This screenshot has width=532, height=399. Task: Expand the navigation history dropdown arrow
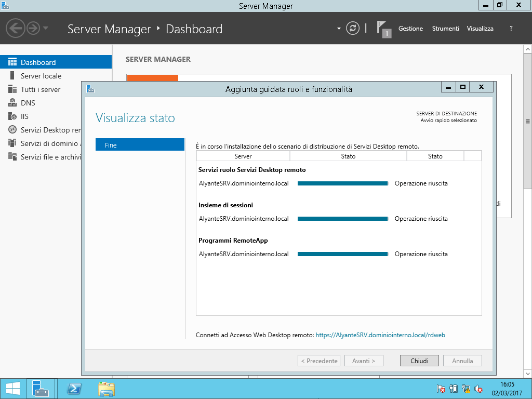coord(46,28)
